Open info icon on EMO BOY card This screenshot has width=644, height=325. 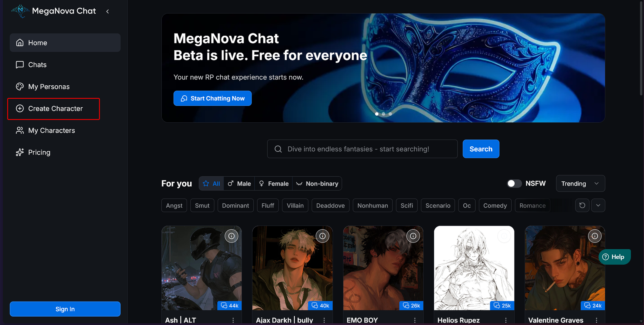(x=413, y=236)
